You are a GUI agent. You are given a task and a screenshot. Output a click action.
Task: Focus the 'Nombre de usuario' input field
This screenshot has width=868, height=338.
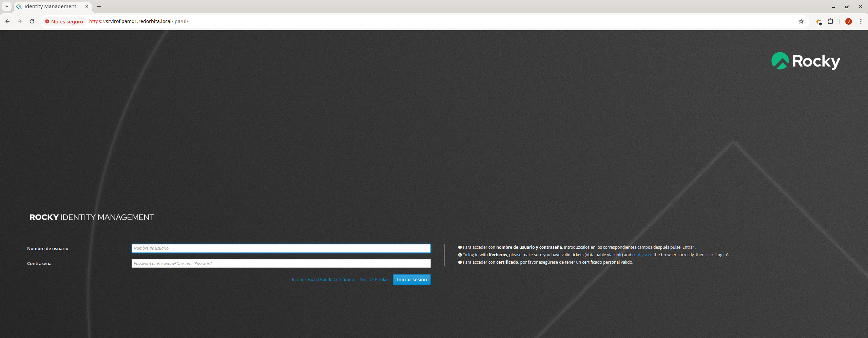pyautogui.click(x=281, y=248)
